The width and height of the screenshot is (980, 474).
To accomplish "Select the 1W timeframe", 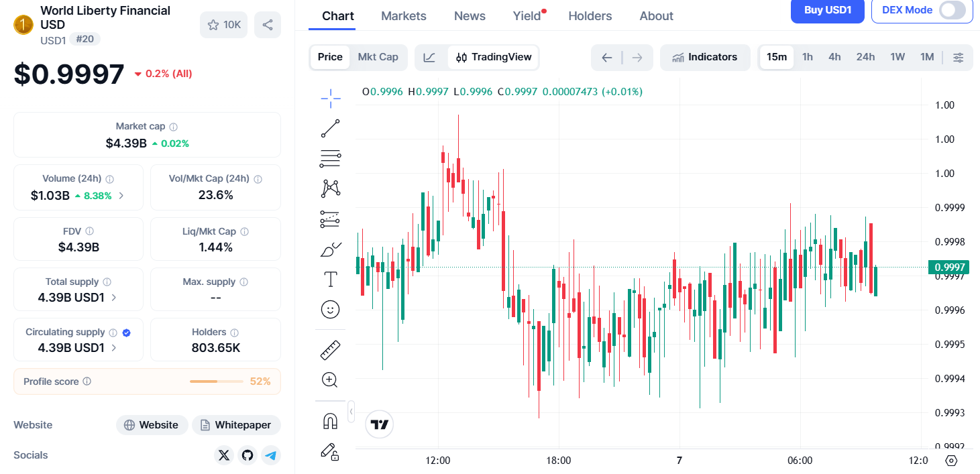I will click(897, 57).
